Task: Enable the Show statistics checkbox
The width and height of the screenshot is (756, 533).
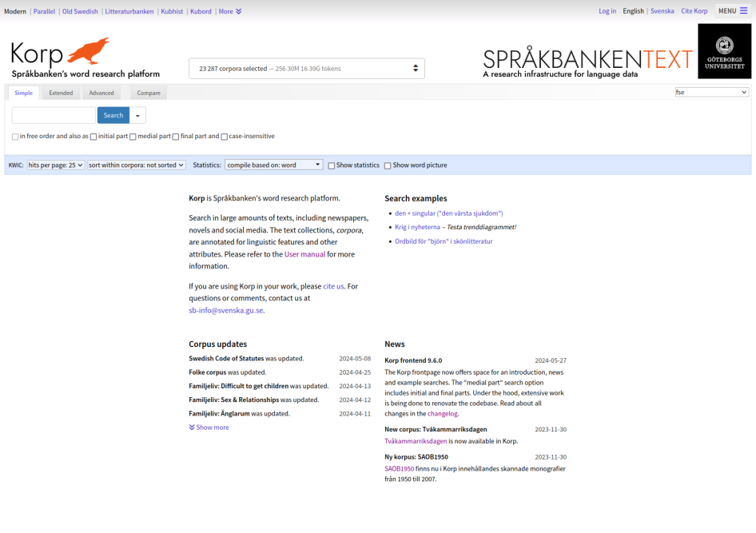Action: 332,165
